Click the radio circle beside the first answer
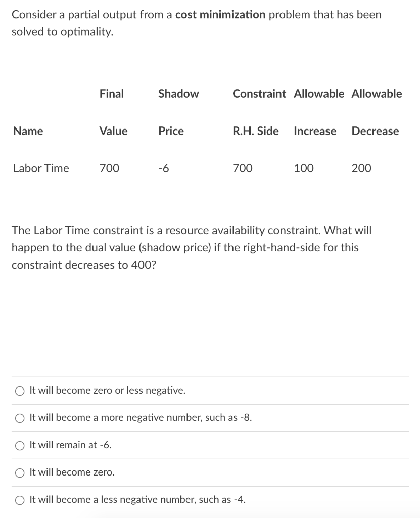The image size is (420, 518). pos(19,390)
